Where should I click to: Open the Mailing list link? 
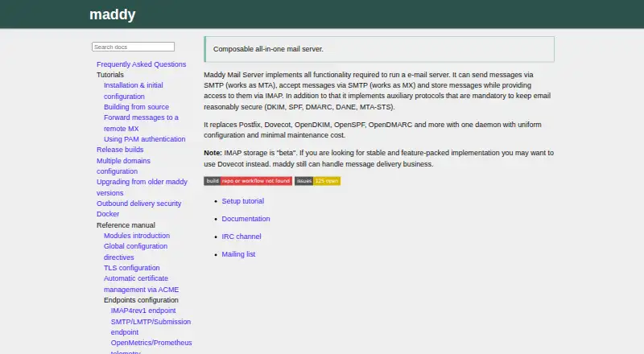pos(238,254)
